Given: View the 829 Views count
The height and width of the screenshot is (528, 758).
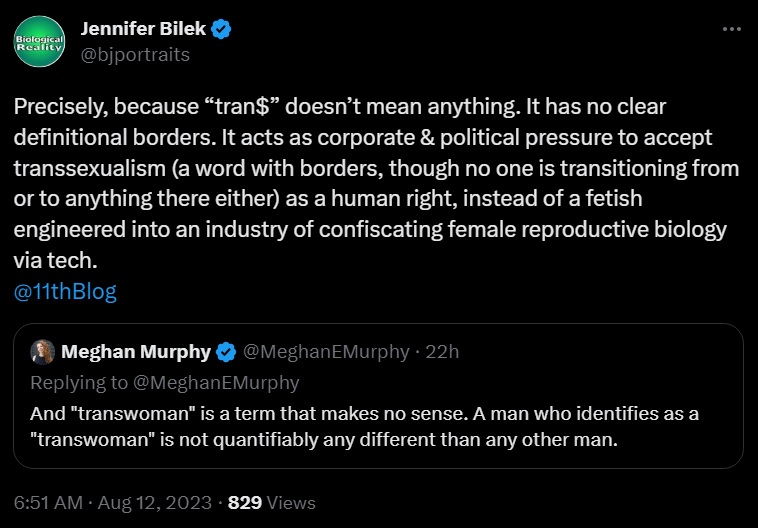Looking at the screenshot, I should point(271,502).
